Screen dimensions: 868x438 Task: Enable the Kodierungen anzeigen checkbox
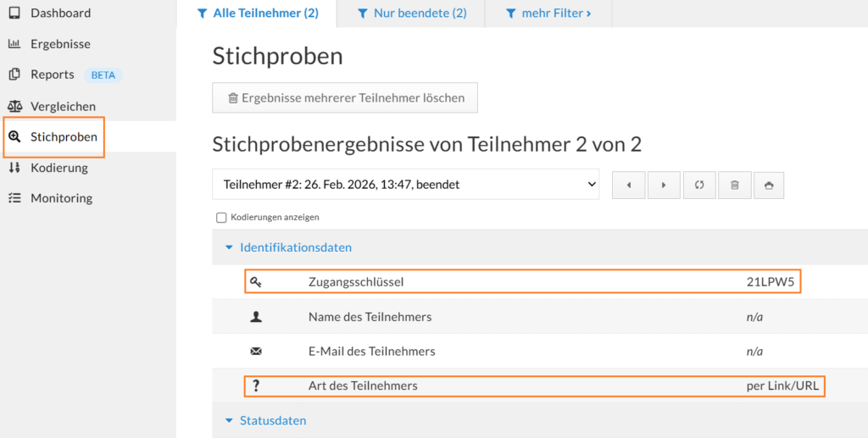[x=222, y=218]
